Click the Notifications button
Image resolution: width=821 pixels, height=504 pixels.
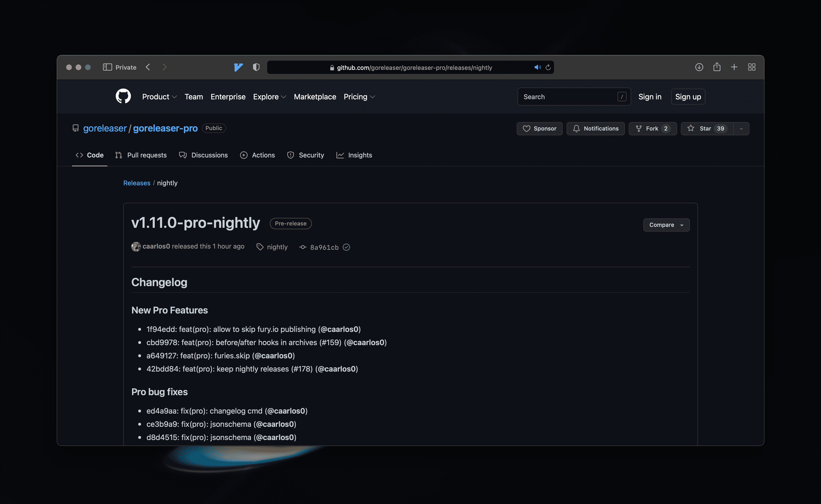click(595, 129)
